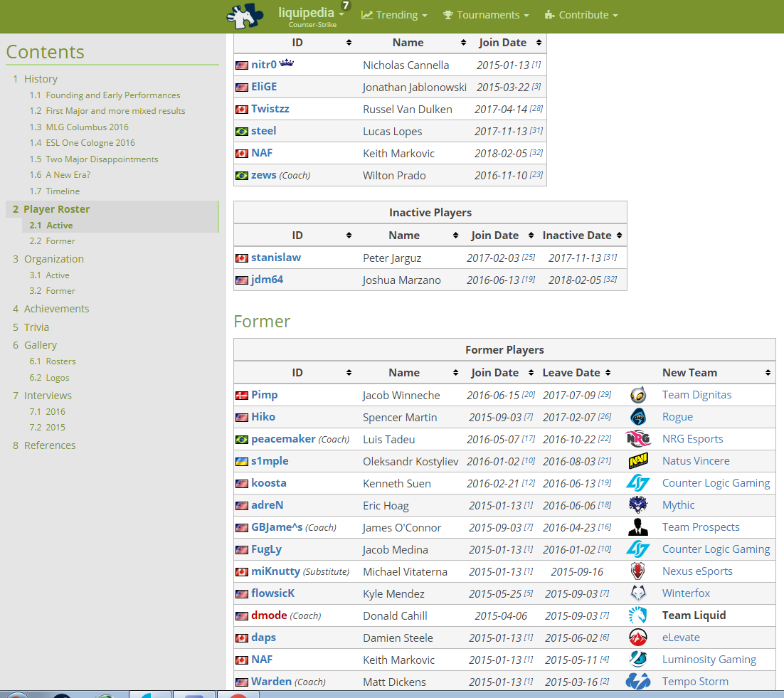The height and width of the screenshot is (698, 784).
Task: Go to Achievements in contents
Action: [x=56, y=309]
